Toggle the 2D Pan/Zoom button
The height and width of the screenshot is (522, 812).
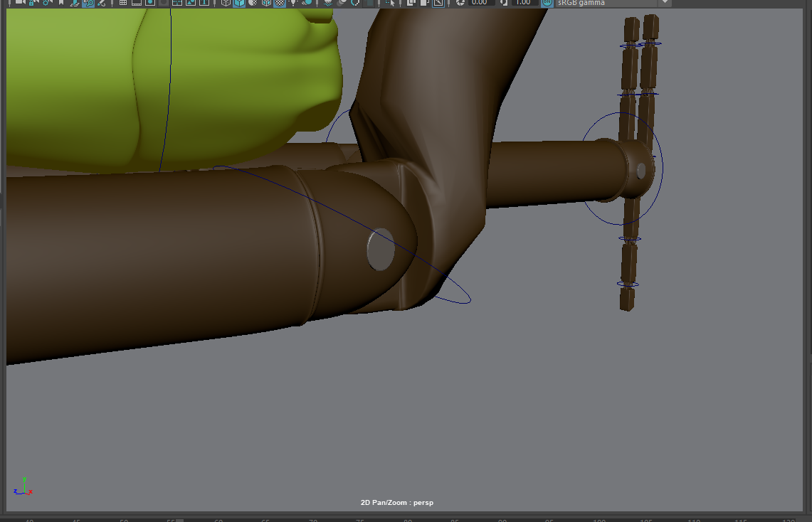click(x=88, y=3)
